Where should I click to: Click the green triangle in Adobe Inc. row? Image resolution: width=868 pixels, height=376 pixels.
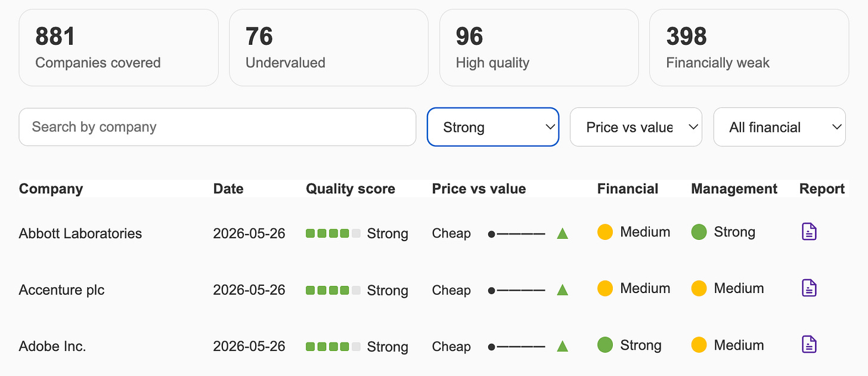coord(562,346)
